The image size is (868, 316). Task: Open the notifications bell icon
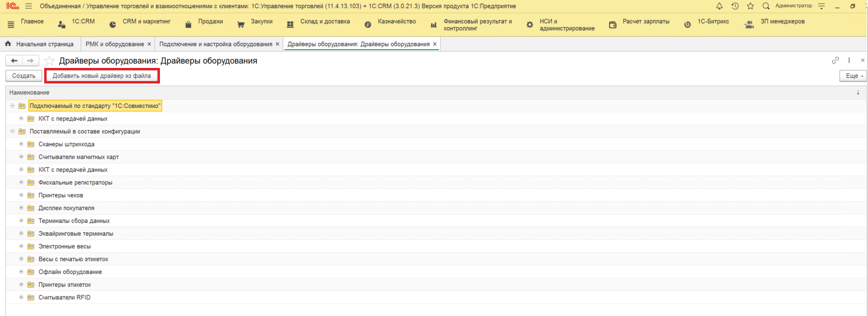coord(719,6)
